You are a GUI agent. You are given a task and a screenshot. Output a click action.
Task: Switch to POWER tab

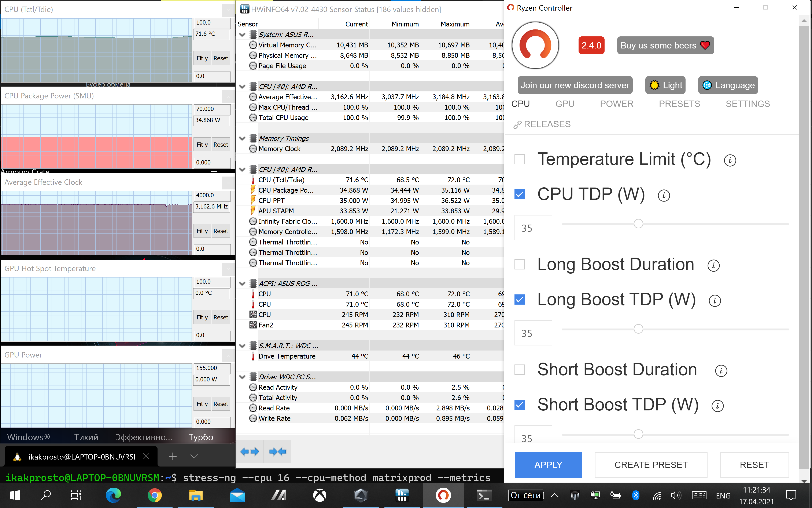point(617,104)
